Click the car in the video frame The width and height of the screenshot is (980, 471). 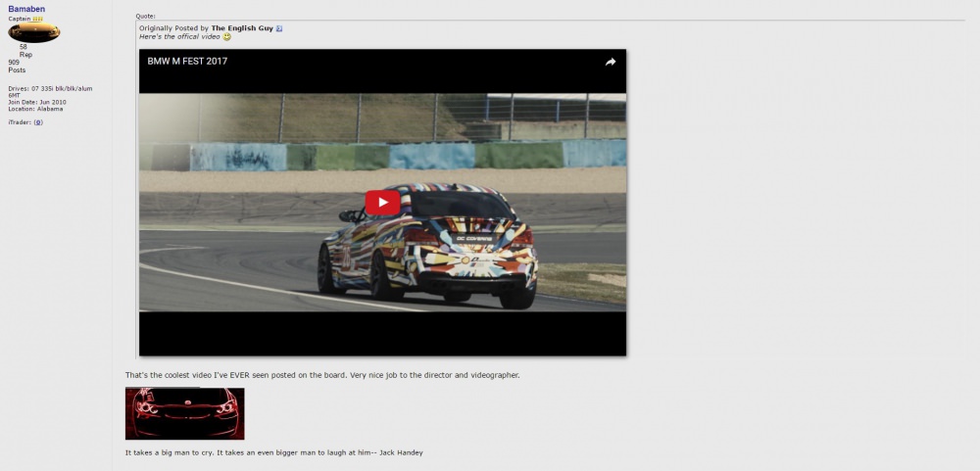click(x=427, y=246)
